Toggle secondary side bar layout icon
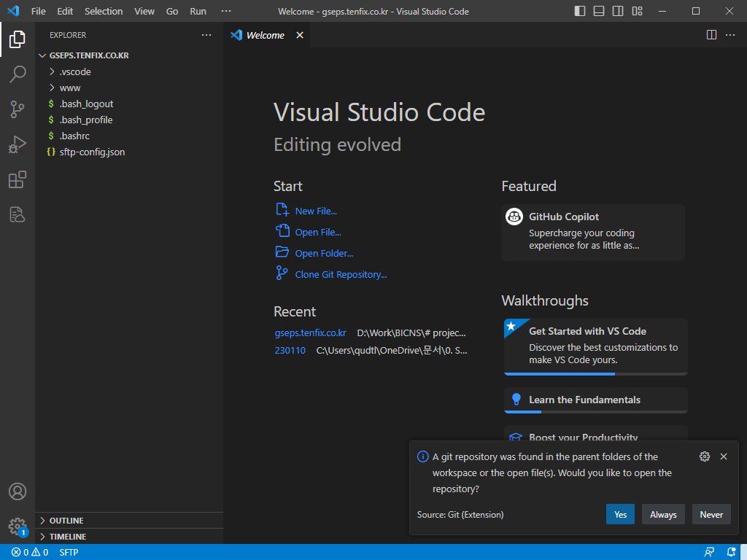 click(618, 11)
